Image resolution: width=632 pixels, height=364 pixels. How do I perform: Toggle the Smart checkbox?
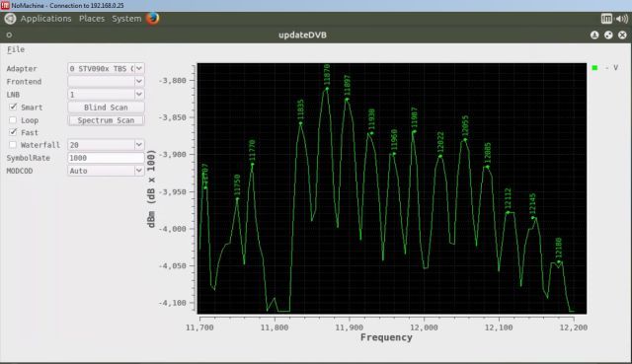13,108
